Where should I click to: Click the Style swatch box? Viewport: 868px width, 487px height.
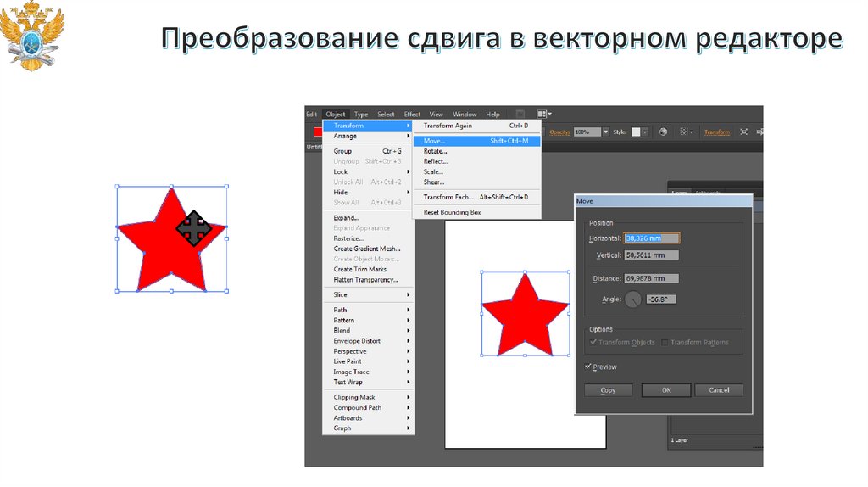[636, 132]
